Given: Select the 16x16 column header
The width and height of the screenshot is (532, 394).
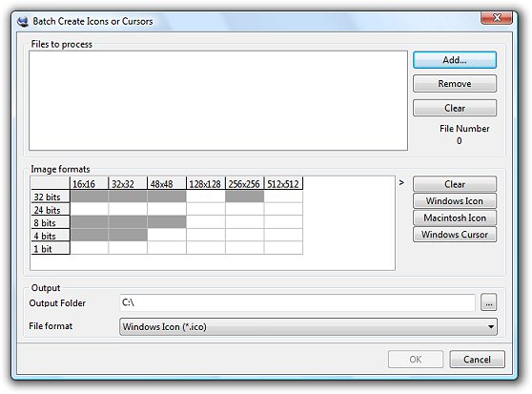Looking at the screenshot, I should coord(90,183).
